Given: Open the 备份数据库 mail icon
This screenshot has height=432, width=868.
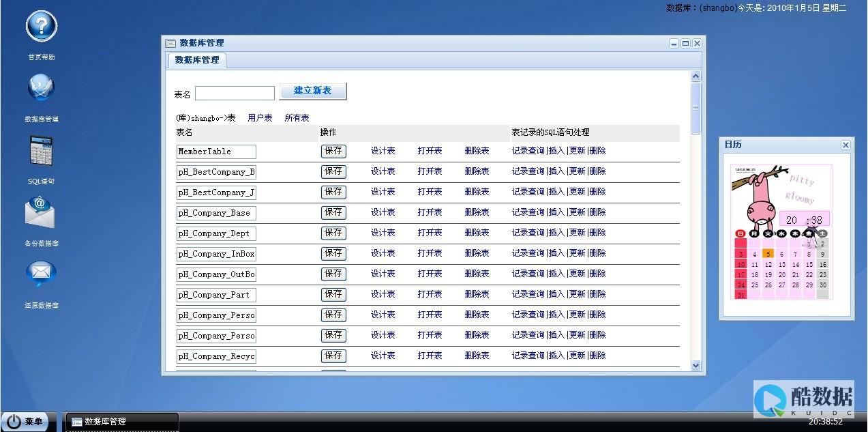Looking at the screenshot, I should [x=41, y=212].
